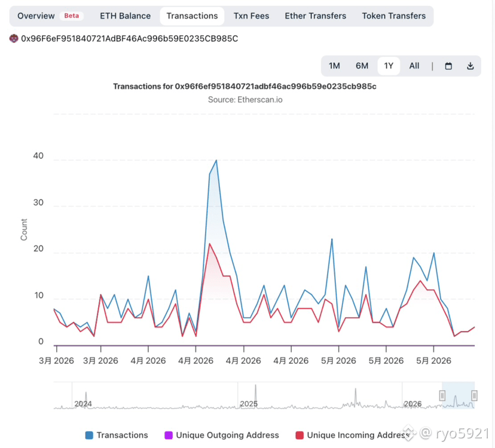Open the Txn Fees tab
This screenshot has width=495, height=448.
click(251, 16)
